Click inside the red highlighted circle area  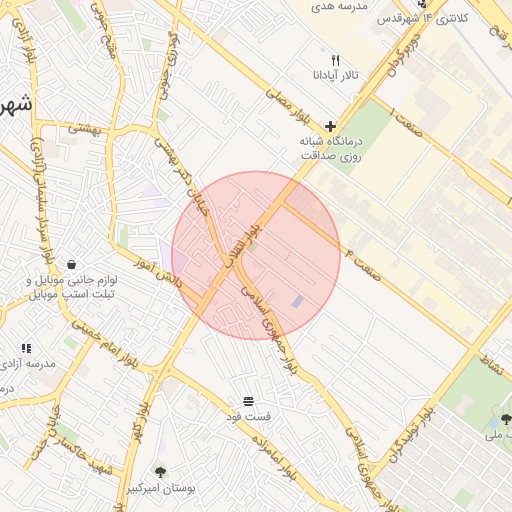coord(256,256)
